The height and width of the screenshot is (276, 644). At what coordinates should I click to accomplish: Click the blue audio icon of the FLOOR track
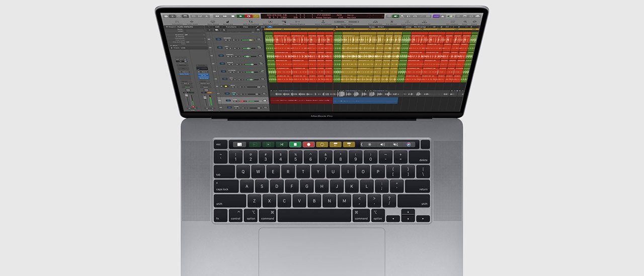(x=223, y=71)
